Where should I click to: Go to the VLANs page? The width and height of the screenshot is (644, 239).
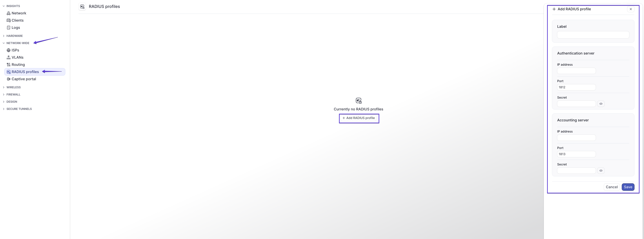coord(35,57)
